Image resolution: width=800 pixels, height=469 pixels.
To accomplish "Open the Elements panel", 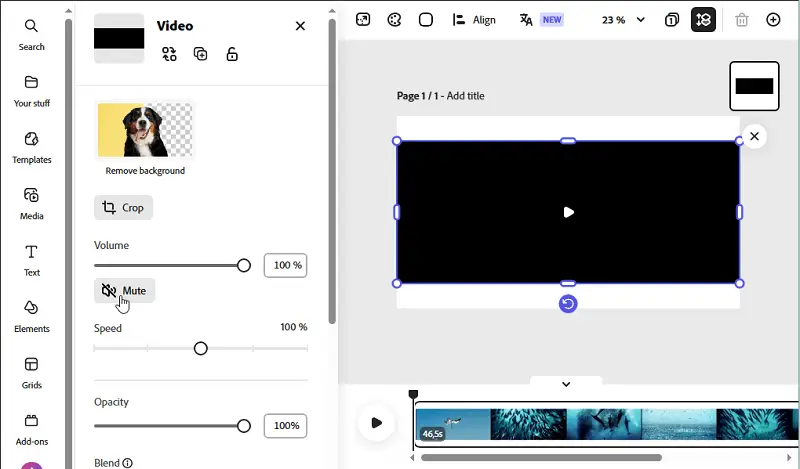I will pyautogui.click(x=31, y=317).
